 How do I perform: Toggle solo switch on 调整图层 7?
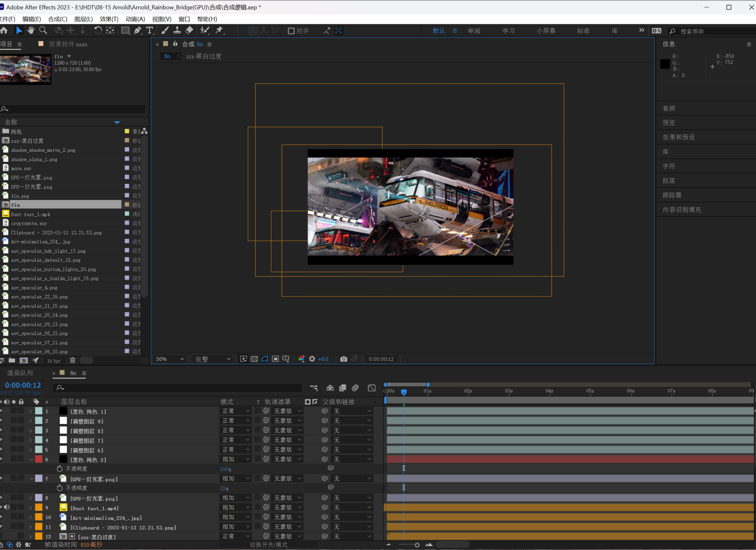tap(14, 440)
